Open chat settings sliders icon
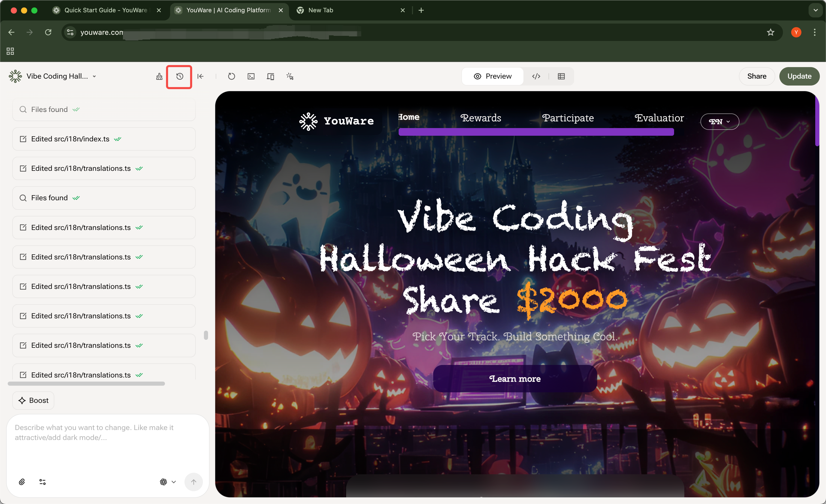Image resolution: width=826 pixels, height=504 pixels. (43, 482)
